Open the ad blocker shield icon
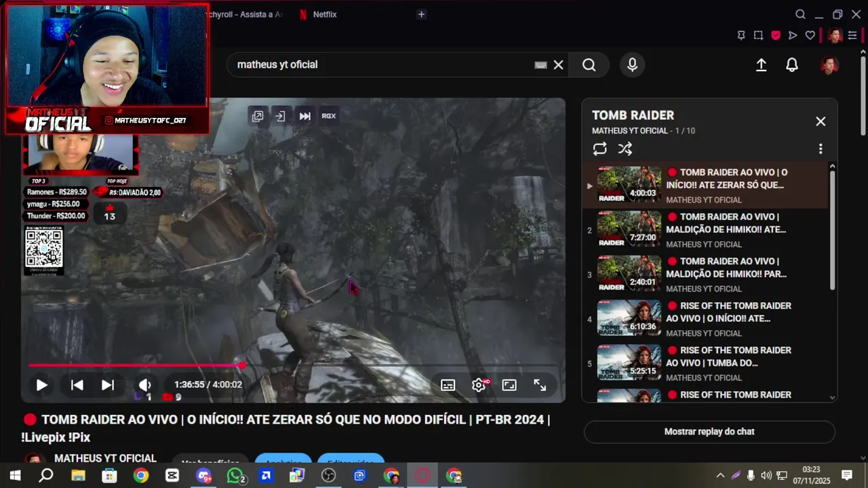 [x=775, y=35]
